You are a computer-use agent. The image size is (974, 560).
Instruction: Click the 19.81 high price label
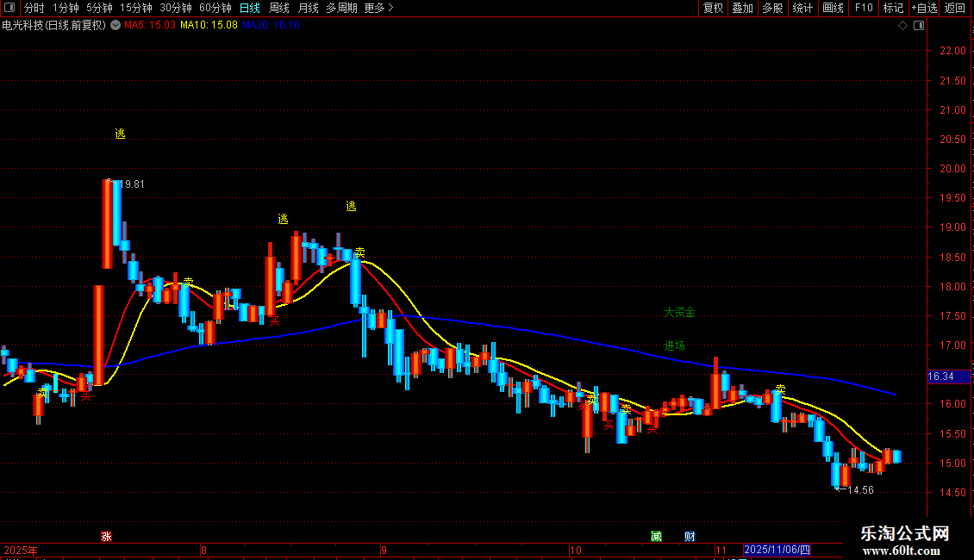coord(131,184)
